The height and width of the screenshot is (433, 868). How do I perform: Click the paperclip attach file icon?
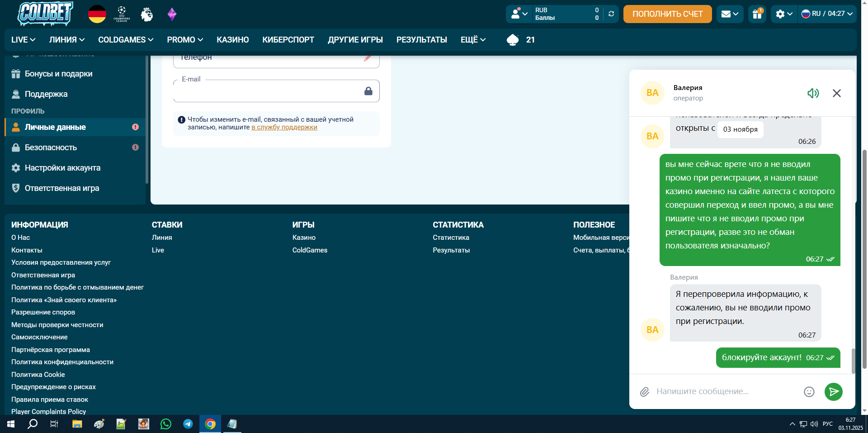pos(644,392)
